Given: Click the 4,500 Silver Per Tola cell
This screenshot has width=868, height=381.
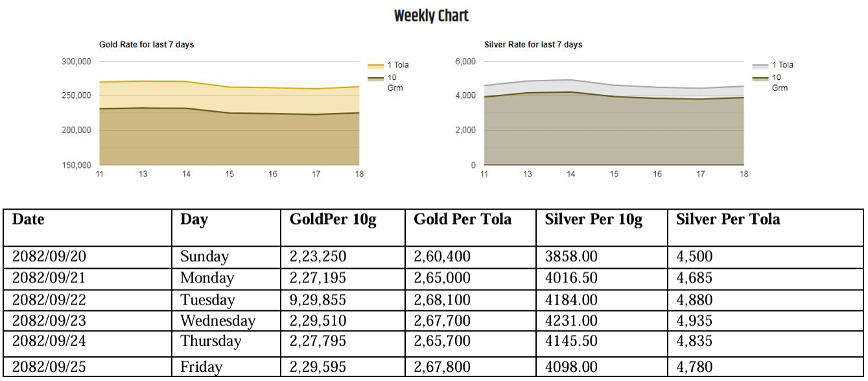Looking at the screenshot, I should [x=694, y=256].
